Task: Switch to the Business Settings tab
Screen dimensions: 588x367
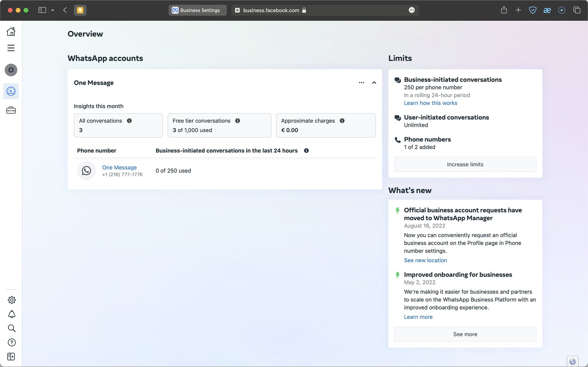Action: [x=198, y=10]
